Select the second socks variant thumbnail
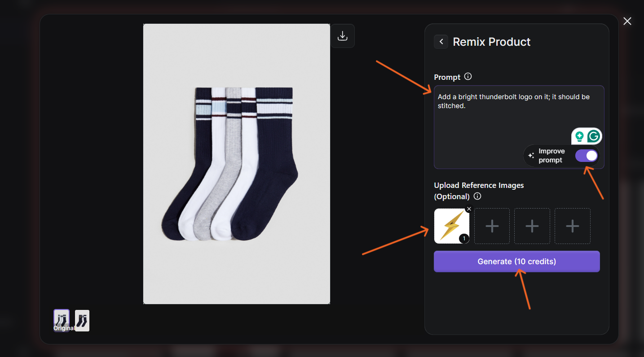Screen dimensions: 644x357 click(82, 320)
